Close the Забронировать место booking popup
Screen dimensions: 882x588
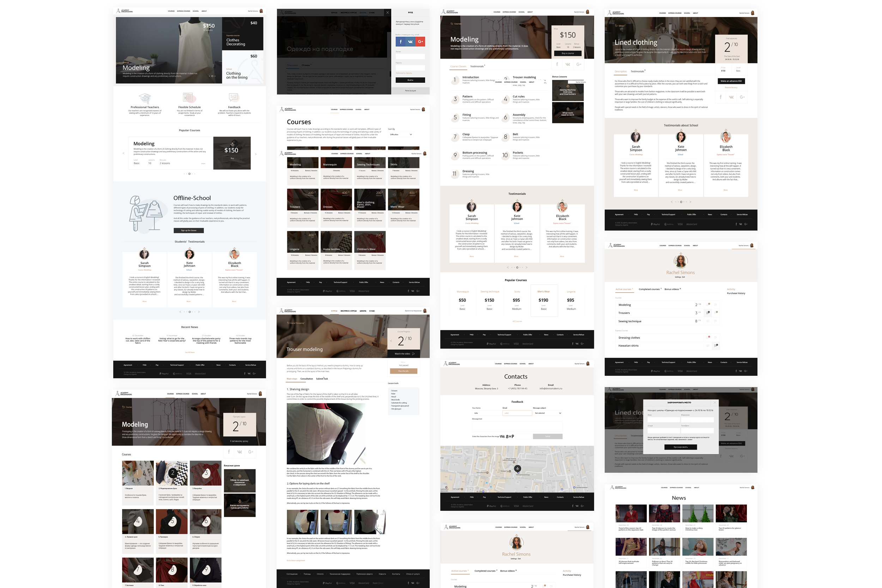[x=715, y=403]
